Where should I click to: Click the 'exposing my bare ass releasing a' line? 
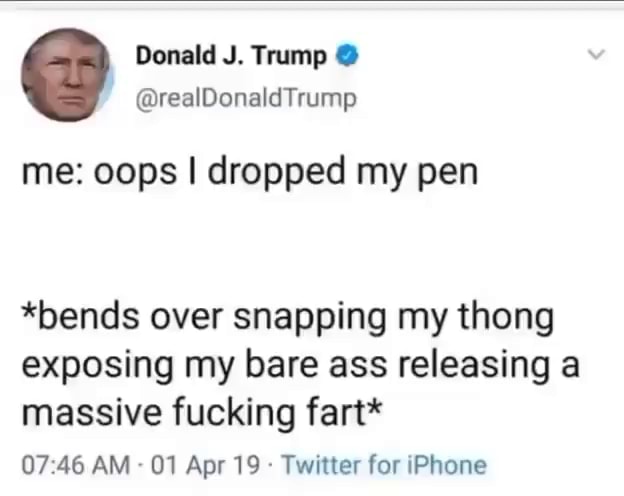[x=300, y=366]
